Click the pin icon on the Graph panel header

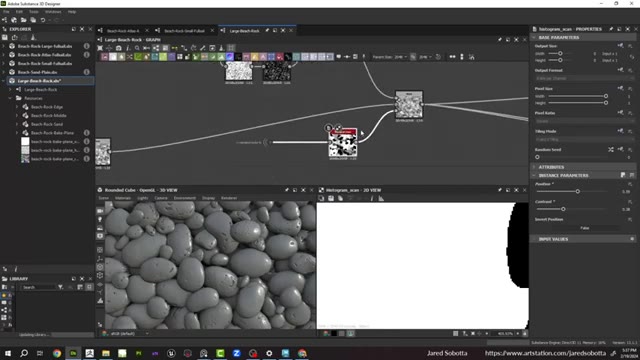tap(500, 40)
